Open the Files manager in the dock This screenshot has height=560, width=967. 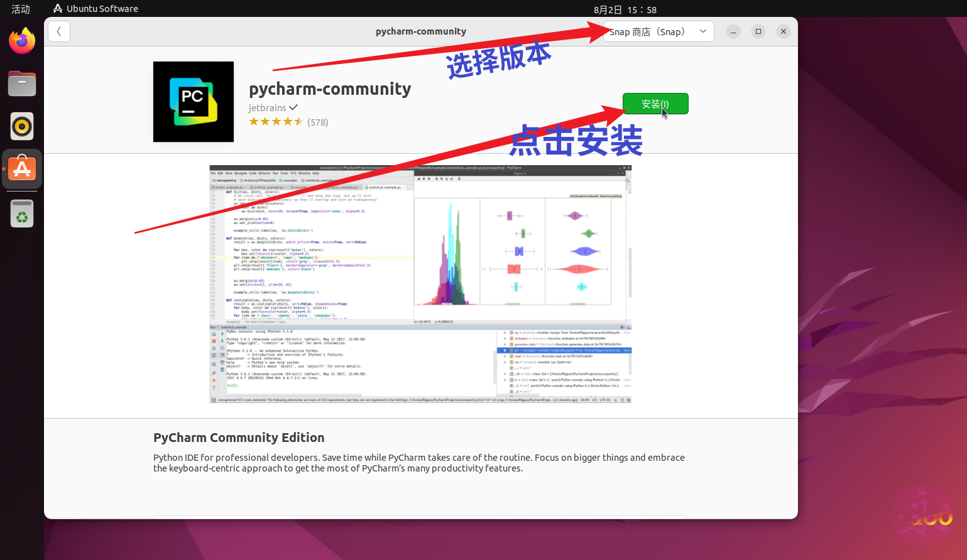click(x=22, y=83)
